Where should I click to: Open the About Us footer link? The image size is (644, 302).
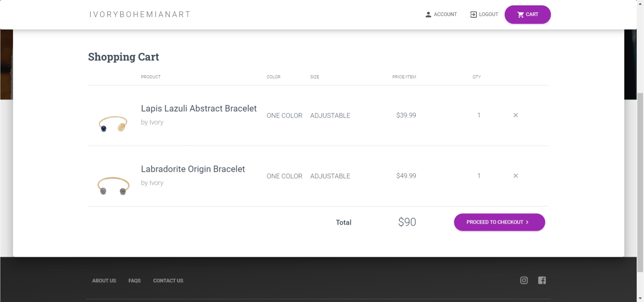tap(104, 281)
